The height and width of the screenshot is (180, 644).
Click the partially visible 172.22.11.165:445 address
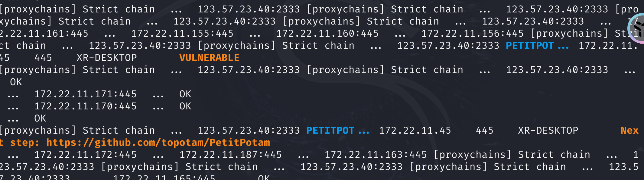pyautogui.click(x=164, y=177)
